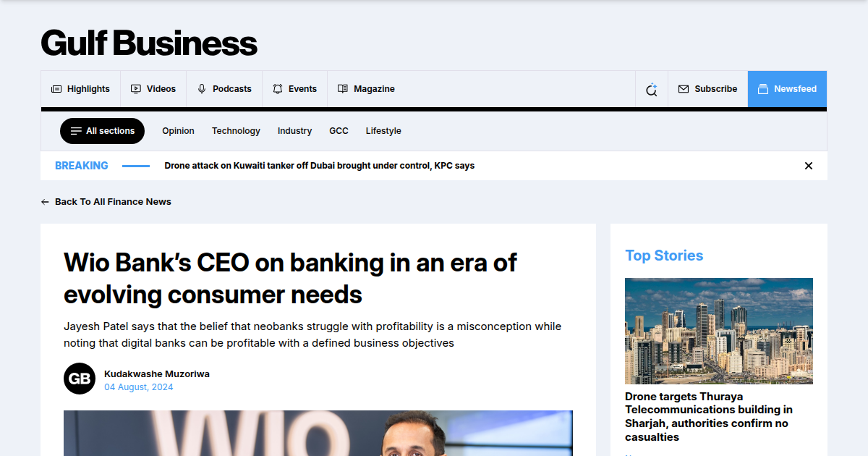Screen dimensions: 868x456
Task: Switch to the Technology section
Action: tap(236, 131)
